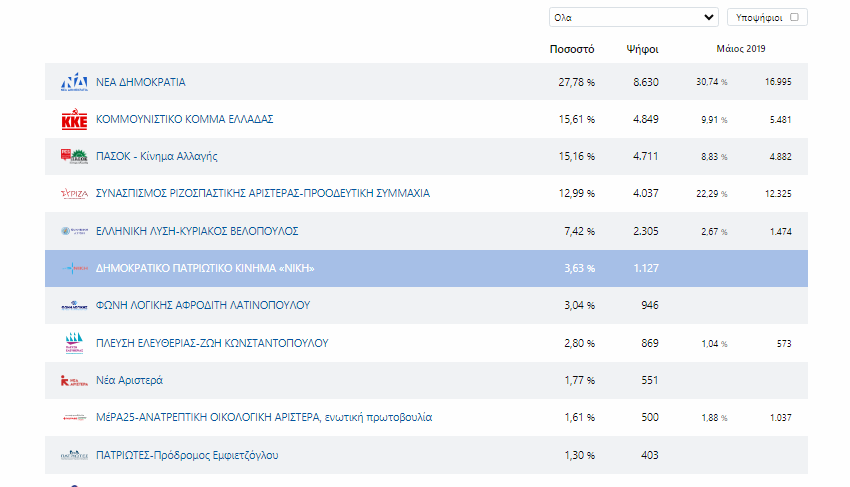The height and width of the screenshot is (487, 850).
Task: Click the 551 votes value
Action: click(649, 380)
